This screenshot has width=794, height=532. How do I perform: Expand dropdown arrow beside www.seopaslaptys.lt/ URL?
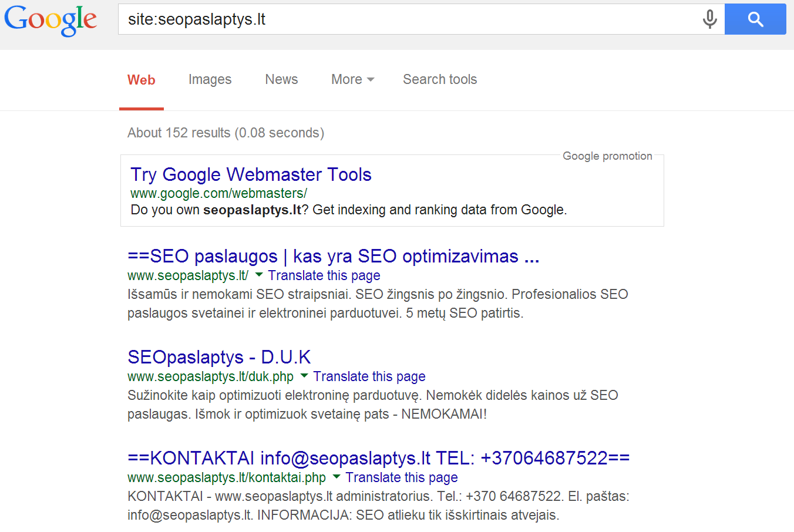[259, 275]
